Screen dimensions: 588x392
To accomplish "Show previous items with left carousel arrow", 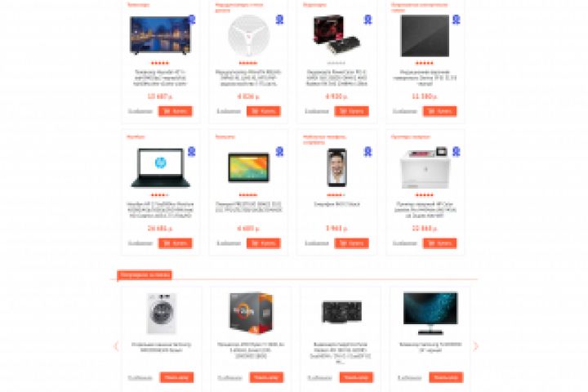I will 116,346.
